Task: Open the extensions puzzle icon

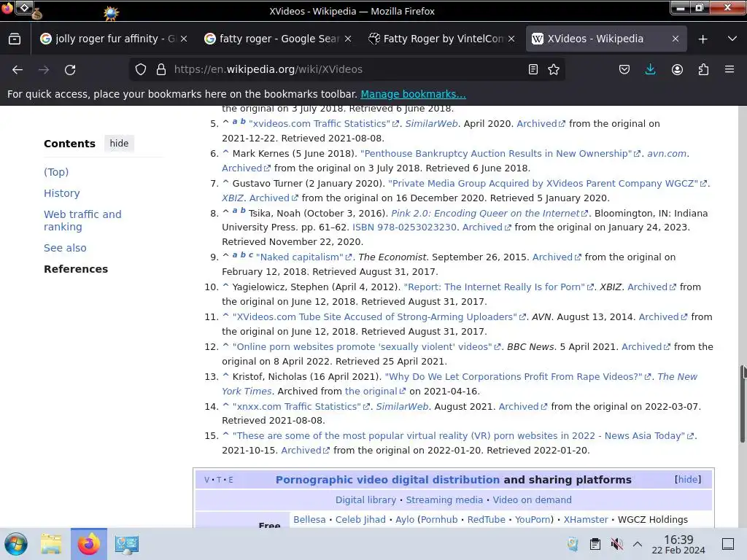Action: [x=703, y=69]
